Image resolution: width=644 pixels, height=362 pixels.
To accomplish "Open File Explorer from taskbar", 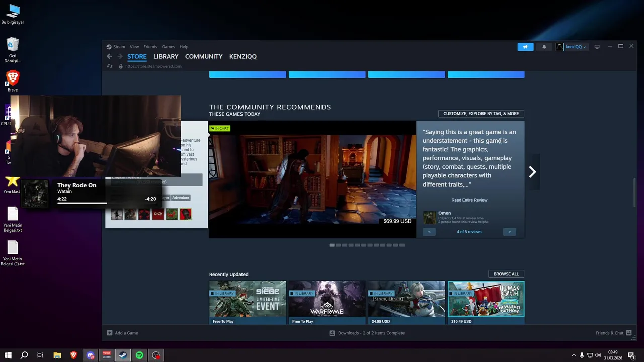I will [57, 355].
